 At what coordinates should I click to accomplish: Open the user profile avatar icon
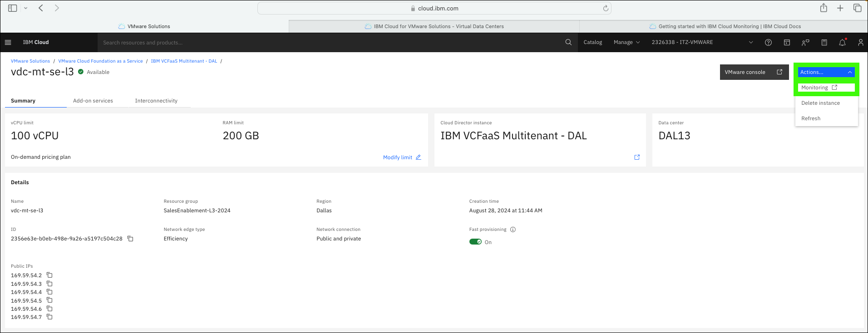click(860, 42)
